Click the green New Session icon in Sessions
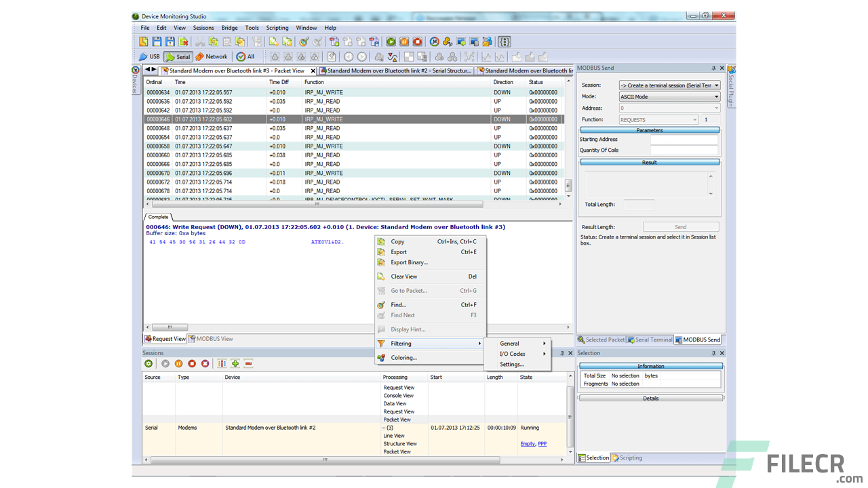 click(148, 364)
